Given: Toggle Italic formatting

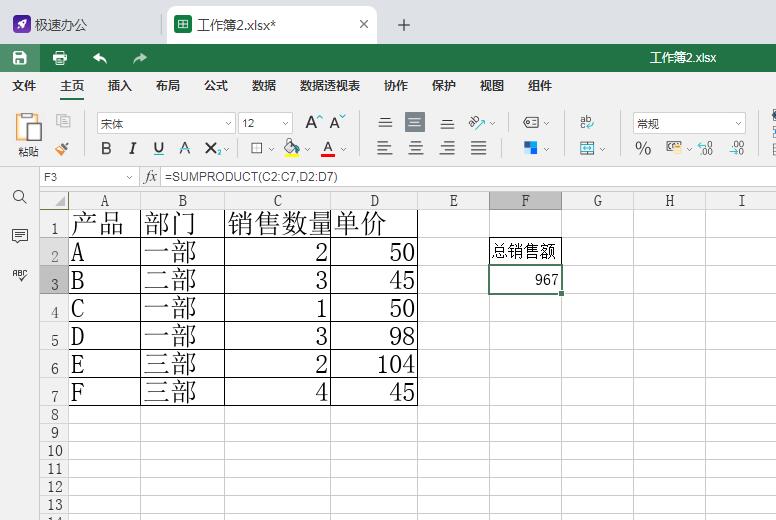Looking at the screenshot, I should pyautogui.click(x=132, y=148).
